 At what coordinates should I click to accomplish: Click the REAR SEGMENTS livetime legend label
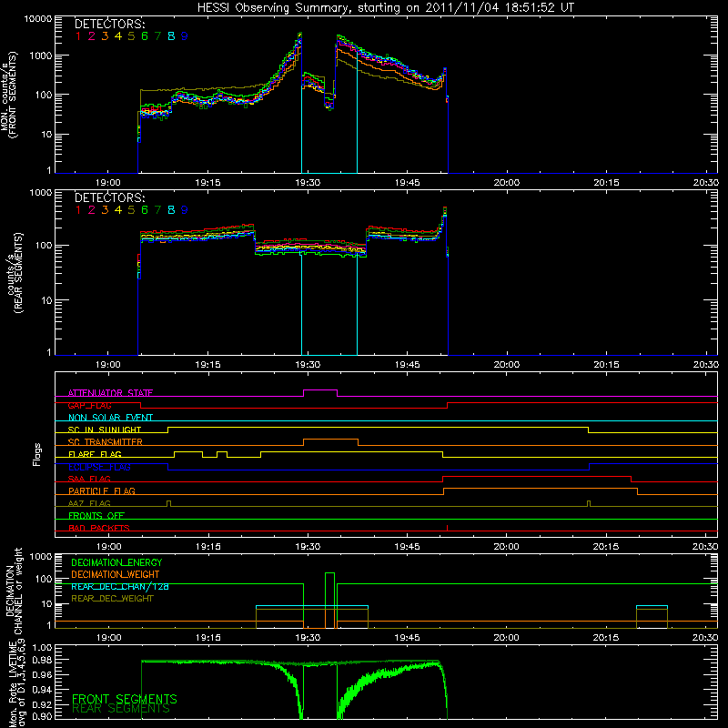121,709
